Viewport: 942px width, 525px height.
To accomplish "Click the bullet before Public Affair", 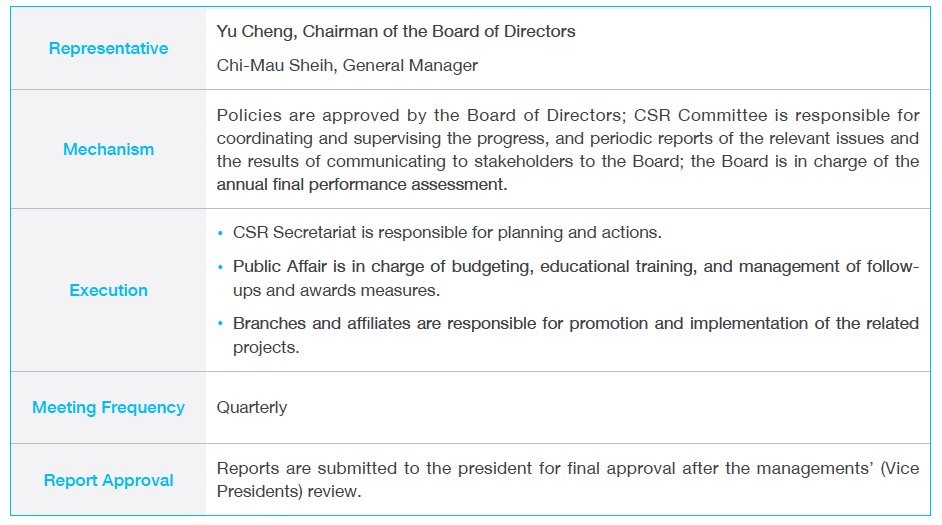I will point(220,267).
